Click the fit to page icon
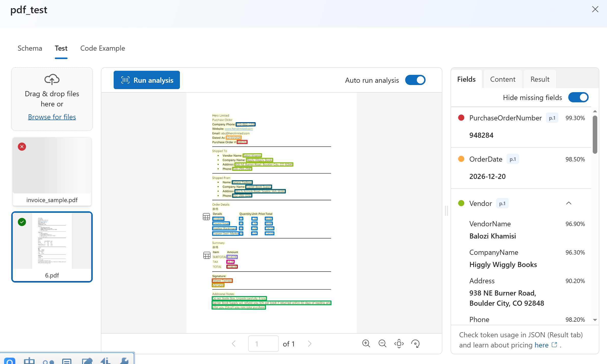The width and height of the screenshot is (607, 364). click(399, 344)
